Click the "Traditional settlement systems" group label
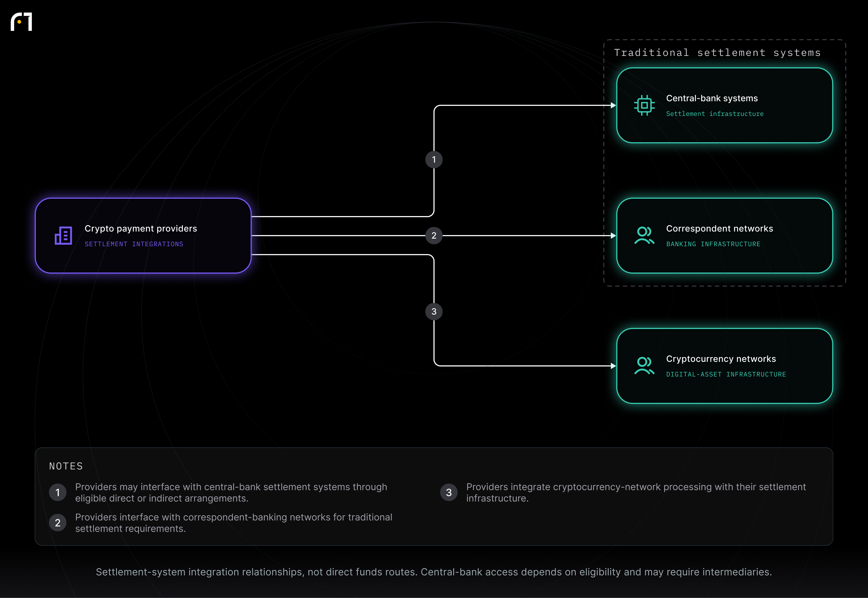 717,53
